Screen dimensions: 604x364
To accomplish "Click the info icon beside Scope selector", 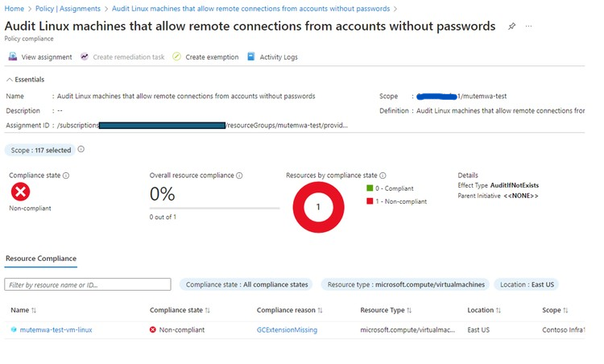I will tap(81, 149).
